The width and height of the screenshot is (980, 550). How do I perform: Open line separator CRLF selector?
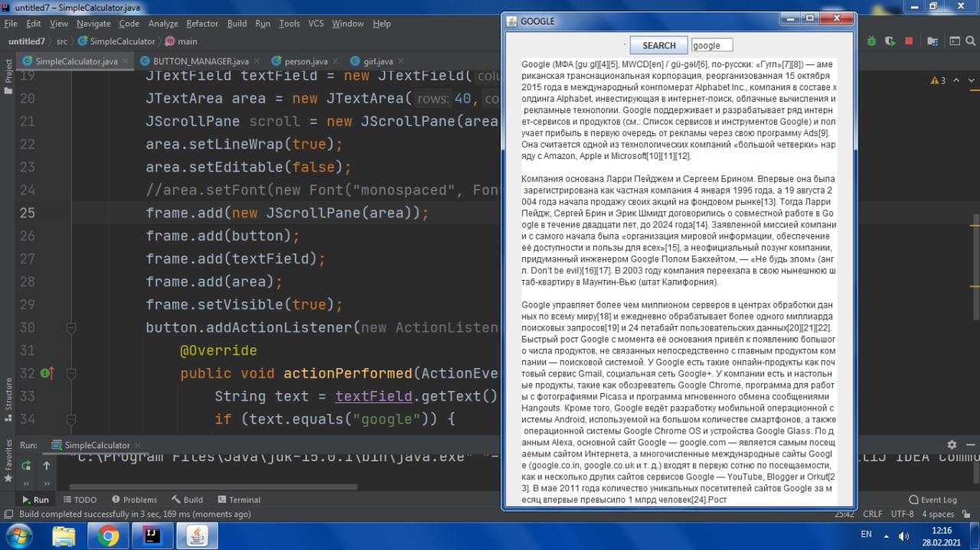873,514
